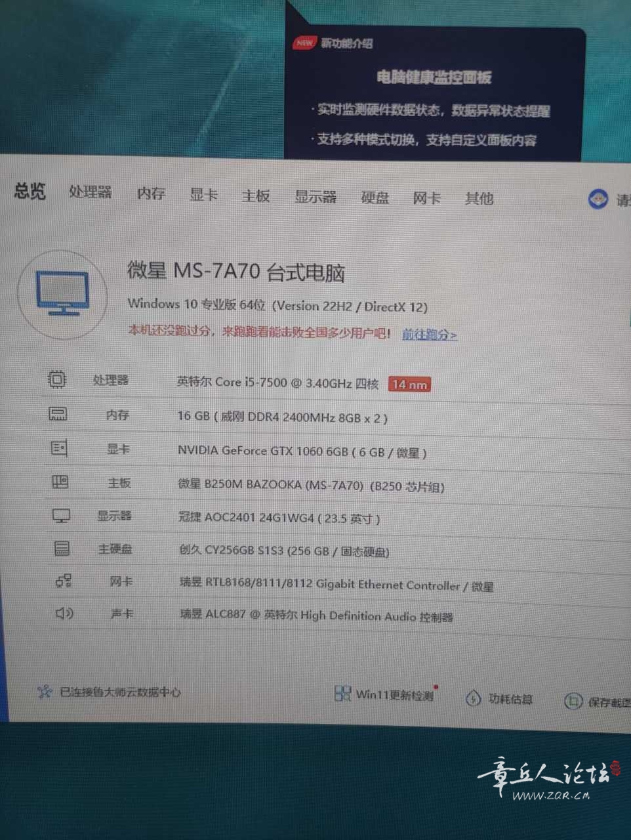
Task: Click the blue round badge icon at top right
Action: 598,199
